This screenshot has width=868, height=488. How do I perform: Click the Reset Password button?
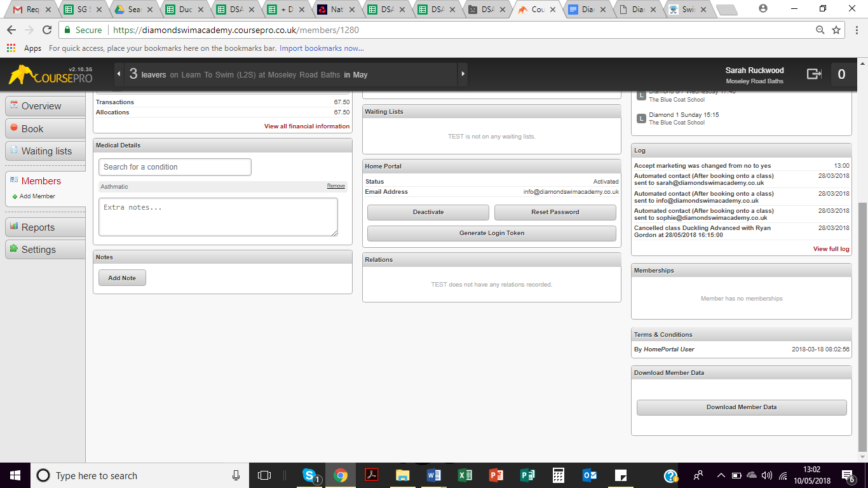click(x=555, y=212)
